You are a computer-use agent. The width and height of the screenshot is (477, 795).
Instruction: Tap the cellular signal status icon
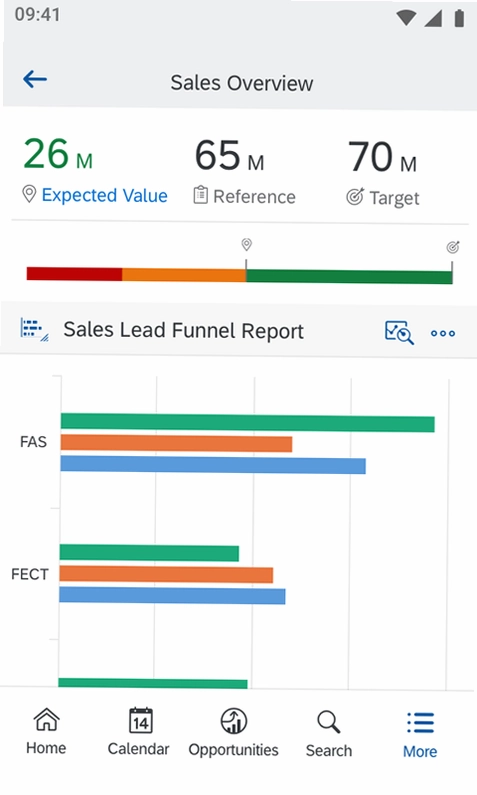433,18
